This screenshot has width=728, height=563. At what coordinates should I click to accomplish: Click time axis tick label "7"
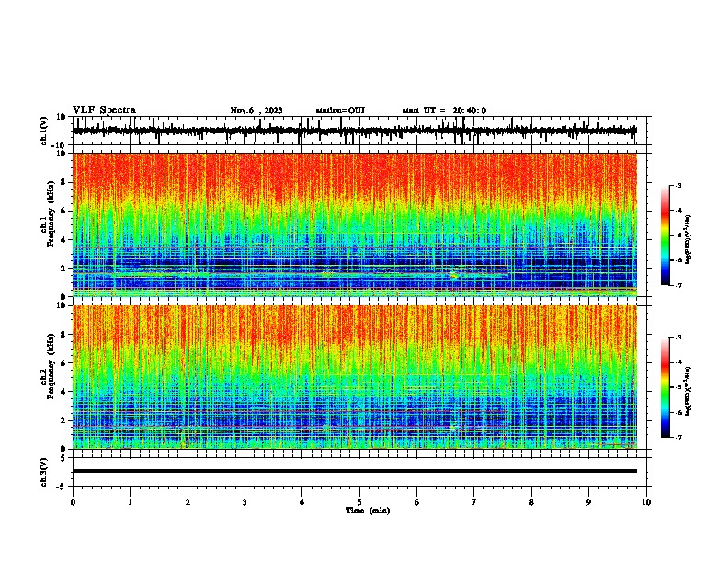(474, 502)
